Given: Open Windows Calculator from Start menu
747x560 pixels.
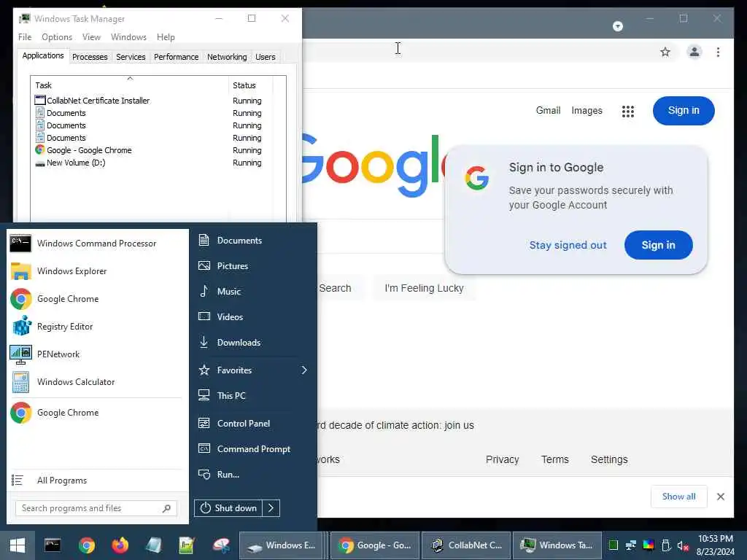Looking at the screenshot, I should click(x=97, y=382).
